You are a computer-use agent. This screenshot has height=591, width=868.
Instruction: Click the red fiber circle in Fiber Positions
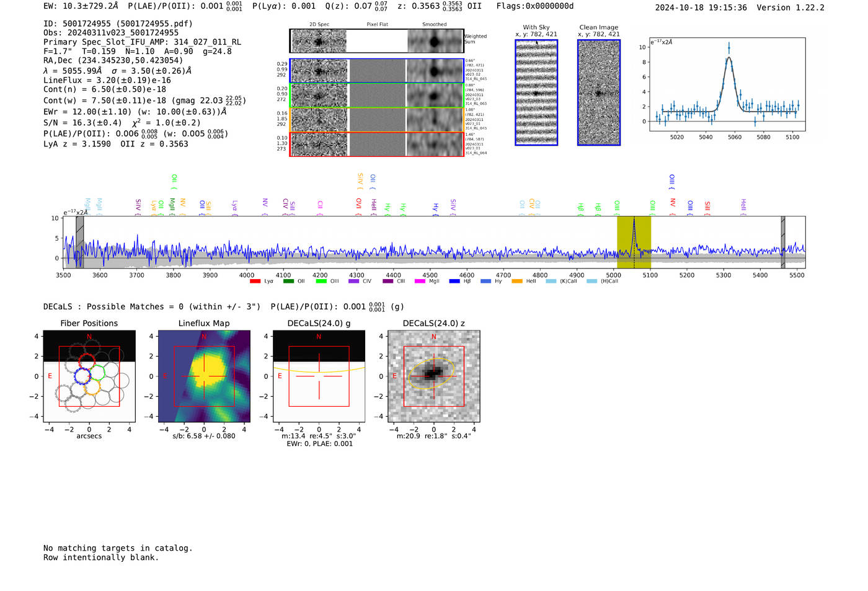[87, 362]
